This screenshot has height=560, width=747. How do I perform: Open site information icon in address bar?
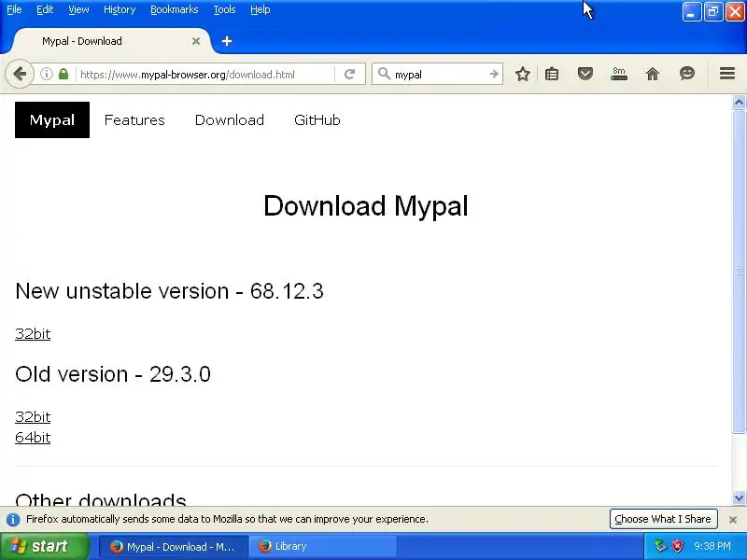(46, 74)
